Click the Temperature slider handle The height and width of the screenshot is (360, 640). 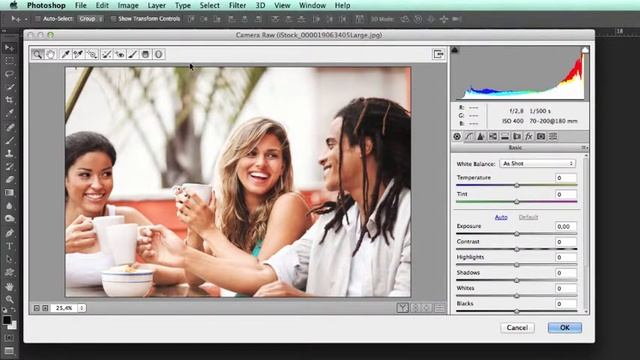click(x=517, y=186)
